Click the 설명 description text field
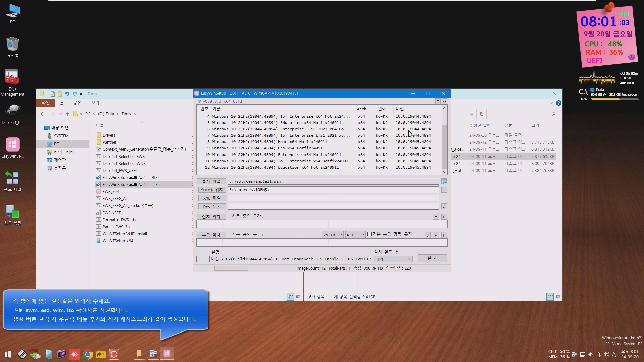This screenshot has height=362, width=644. (x=291, y=259)
